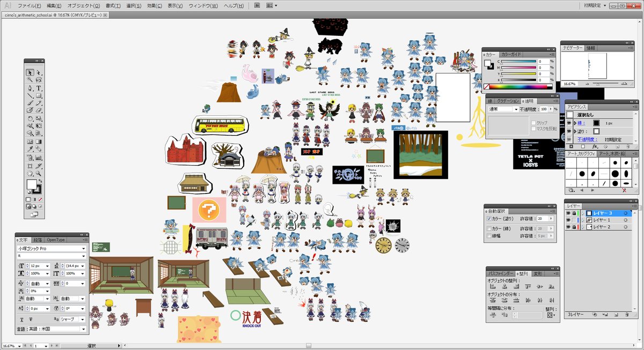This screenshot has width=644, height=350.
Task: Expand レイヤー 3 using its disclosure triangle
Action: tap(583, 213)
